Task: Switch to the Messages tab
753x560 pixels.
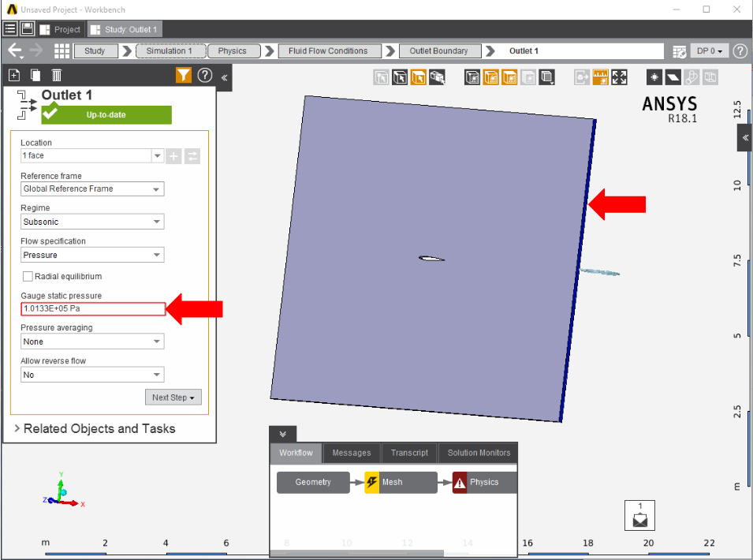Action: (352, 453)
